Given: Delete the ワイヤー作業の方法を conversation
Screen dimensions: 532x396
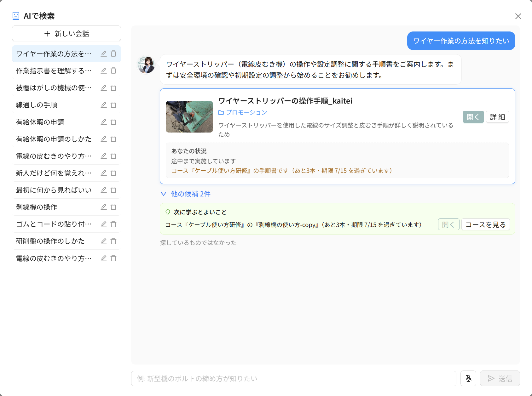Looking at the screenshot, I should pos(113,54).
